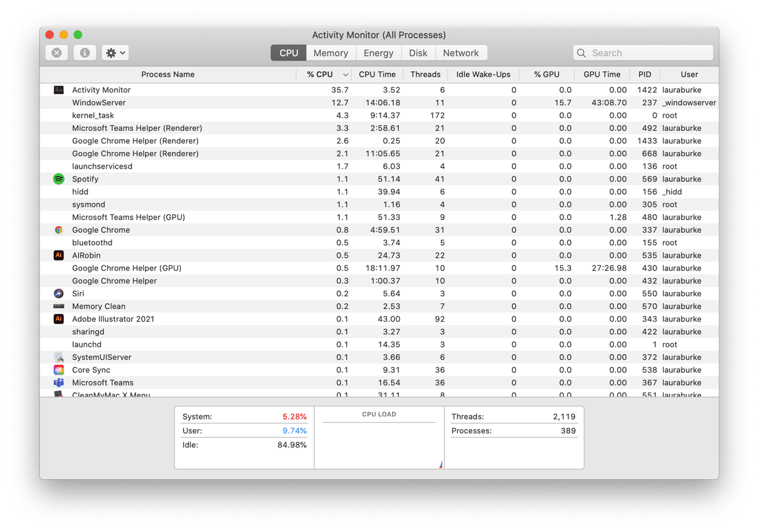Select Microsoft Teams Helper (Renderer) row
Image resolution: width=759 pixels, height=532 pixels.
[x=379, y=128]
